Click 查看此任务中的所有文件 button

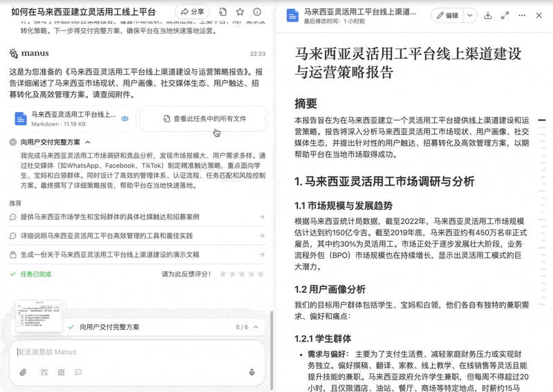203,118
